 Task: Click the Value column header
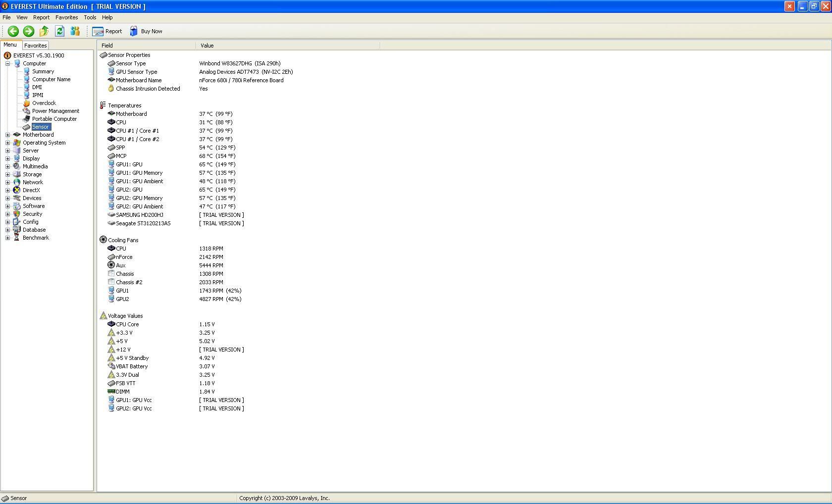[x=288, y=46]
